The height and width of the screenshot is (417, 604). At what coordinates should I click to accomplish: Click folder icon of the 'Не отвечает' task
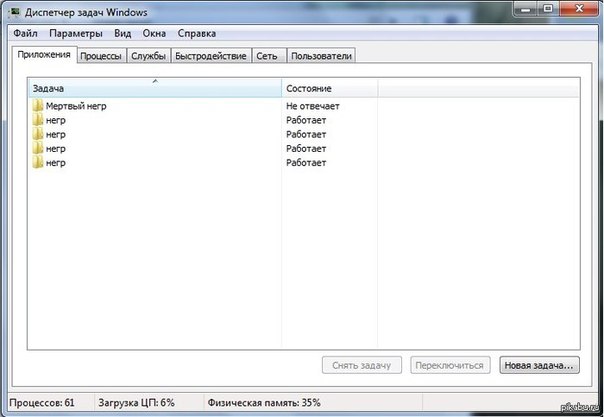[x=38, y=106]
